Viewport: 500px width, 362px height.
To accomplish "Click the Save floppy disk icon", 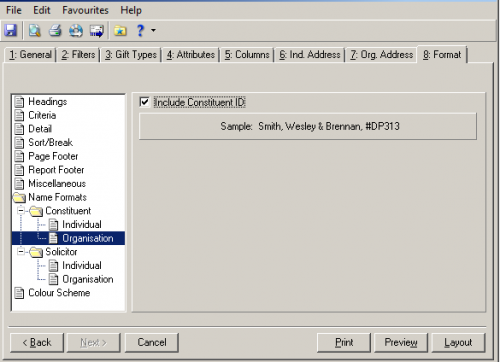I will click(11, 31).
